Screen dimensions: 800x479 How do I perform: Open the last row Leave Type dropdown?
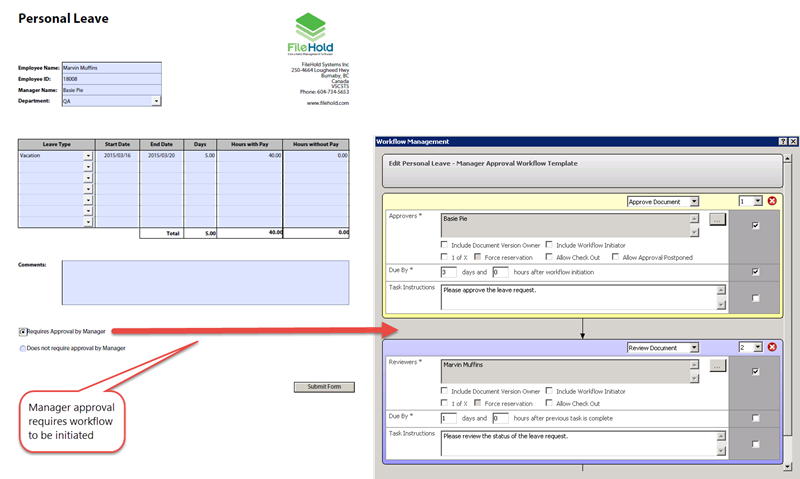88,222
